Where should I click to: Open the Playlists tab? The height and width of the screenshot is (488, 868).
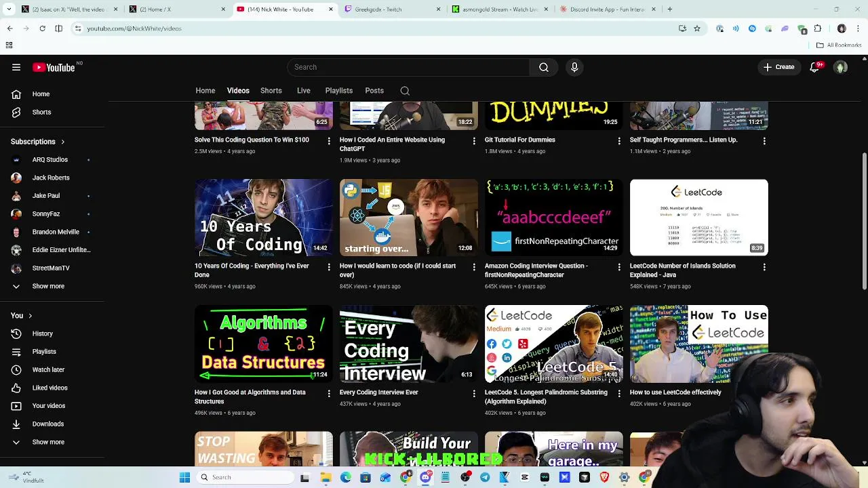(339, 91)
